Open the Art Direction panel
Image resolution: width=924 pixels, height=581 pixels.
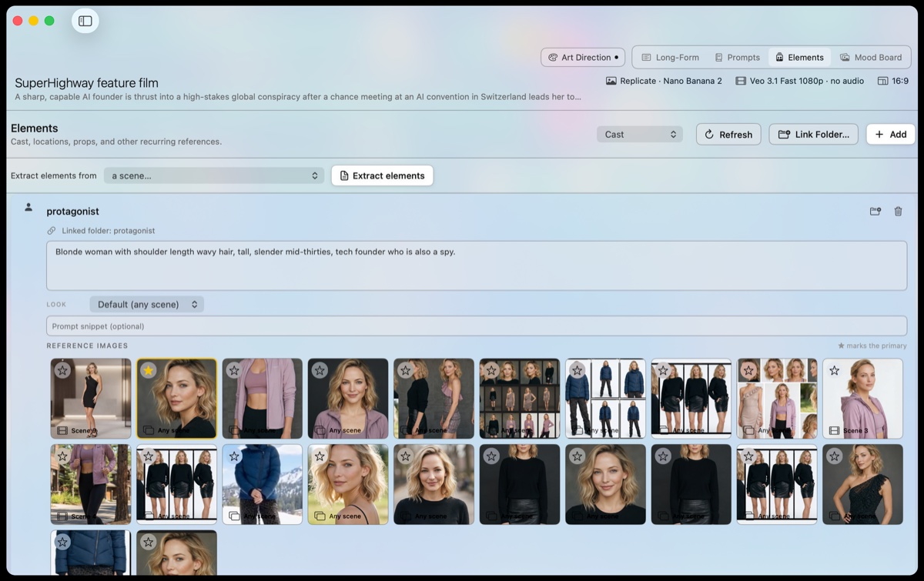[x=583, y=57]
